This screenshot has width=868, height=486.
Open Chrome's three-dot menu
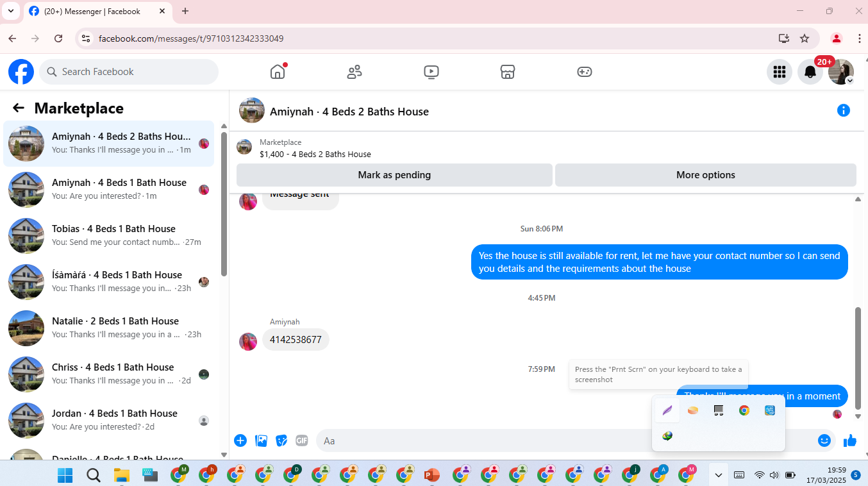tap(859, 38)
